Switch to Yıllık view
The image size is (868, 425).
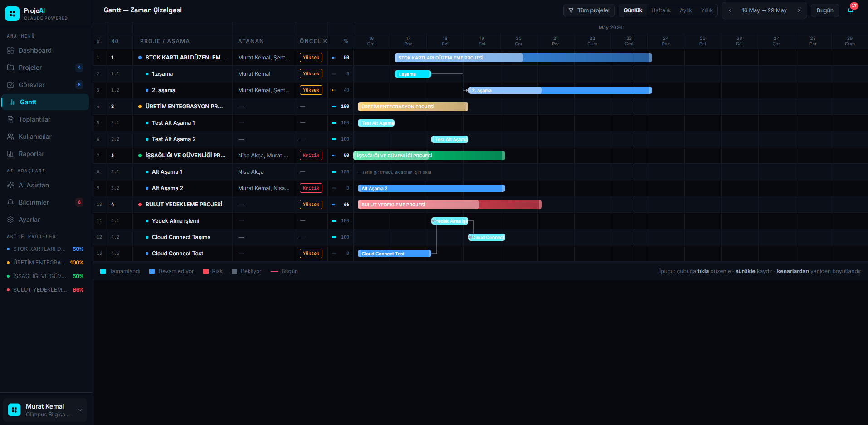click(x=707, y=10)
